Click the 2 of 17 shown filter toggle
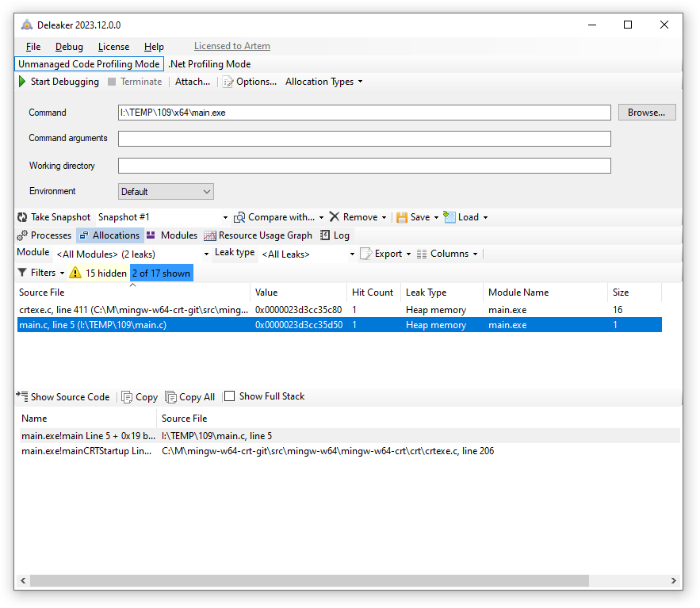The height and width of the screenshot is (608, 700). click(161, 272)
